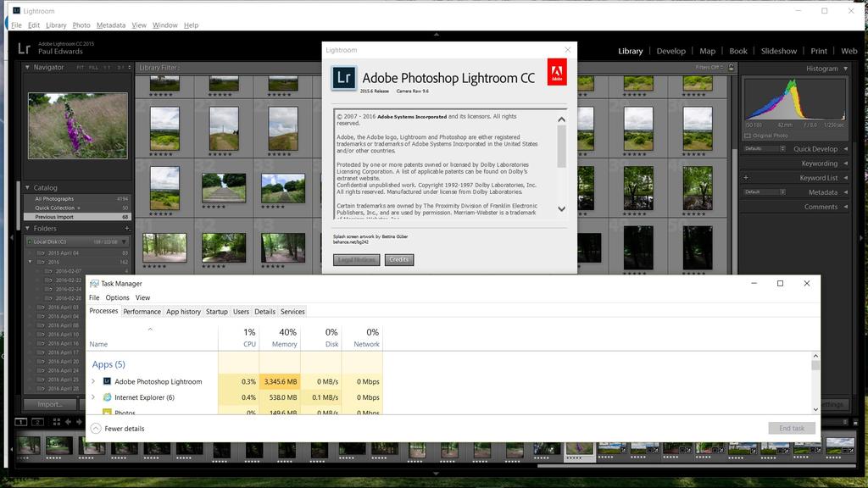Click the Adobe Photoshop Lightroom process icon
This screenshot has width=868, height=488.
pyautogui.click(x=107, y=381)
